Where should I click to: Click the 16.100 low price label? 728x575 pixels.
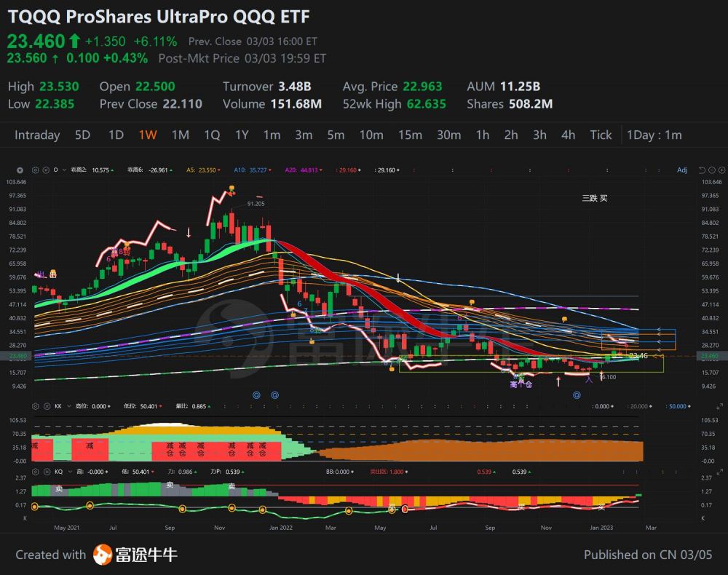[608, 377]
